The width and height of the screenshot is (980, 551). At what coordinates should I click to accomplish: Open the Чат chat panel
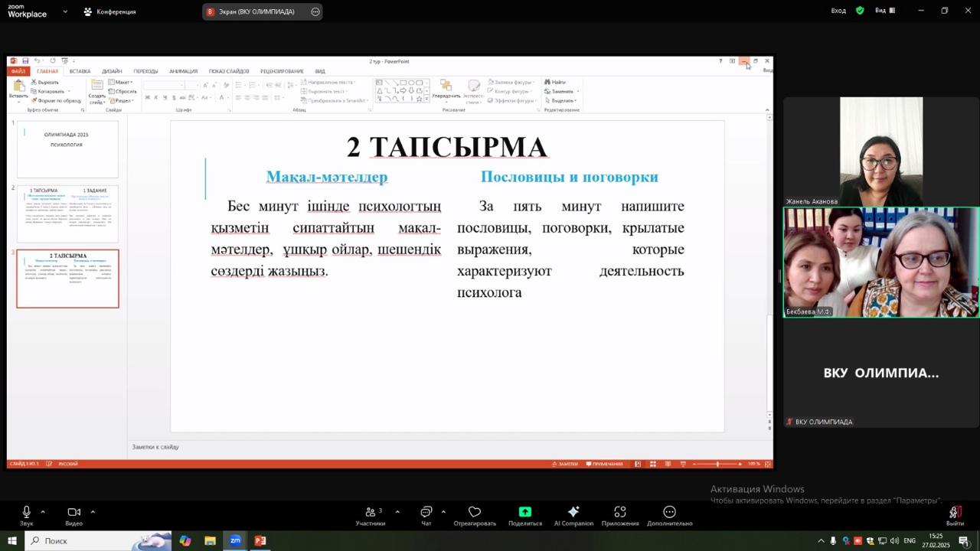[426, 513]
